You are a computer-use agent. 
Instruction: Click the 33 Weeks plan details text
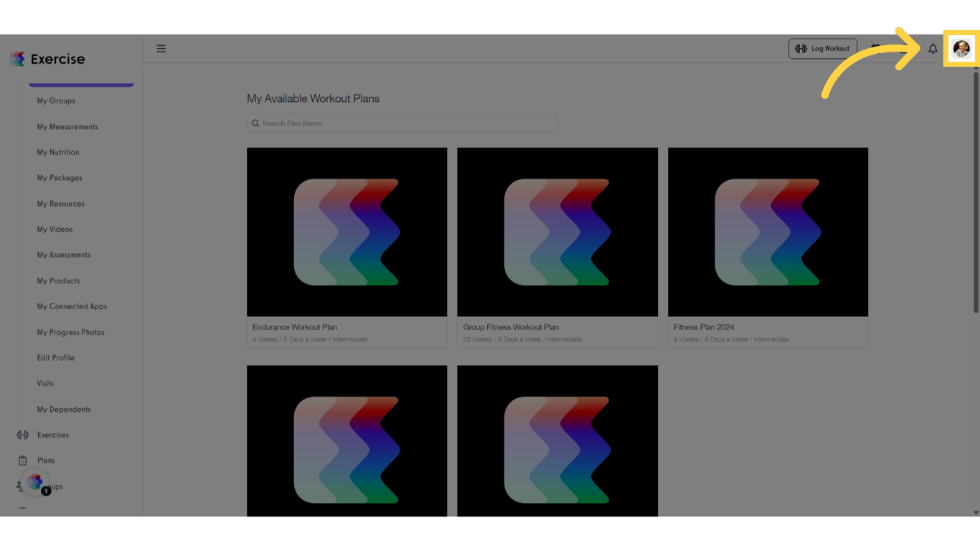(x=522, y=339)
